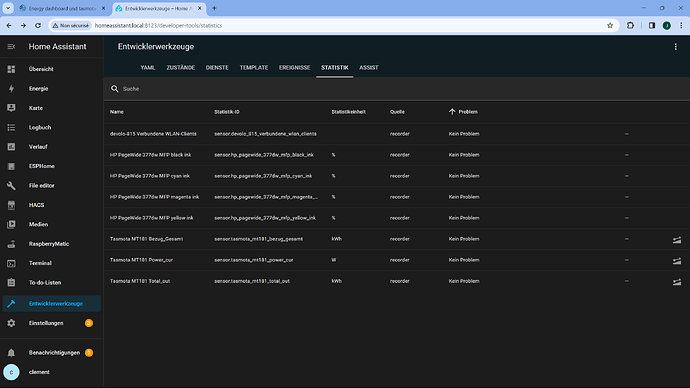Select the STATISTIK tab

334,68
